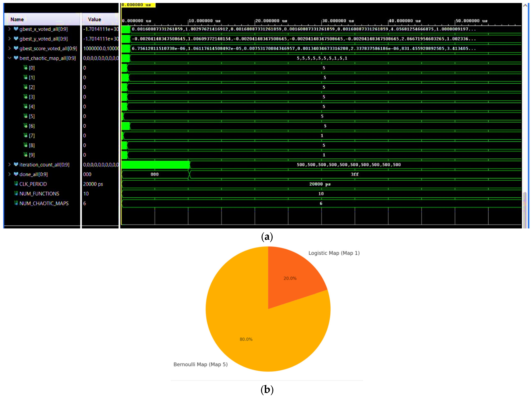Expand the gbest_y_voted_all signal group
532x398 pixels.
pyautogui.click(x=9, y=38)
